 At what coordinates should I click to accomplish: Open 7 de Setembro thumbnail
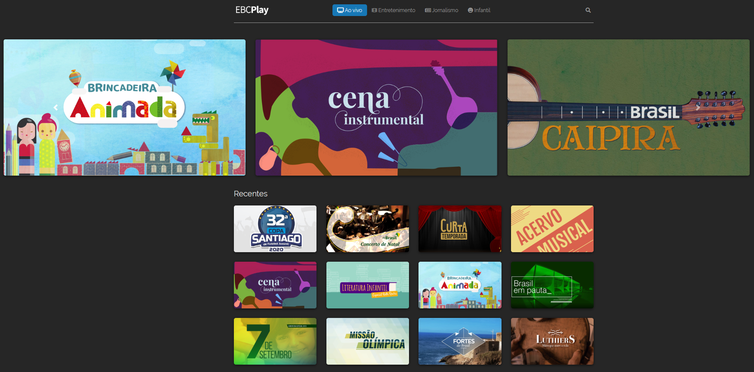point(275,341)
